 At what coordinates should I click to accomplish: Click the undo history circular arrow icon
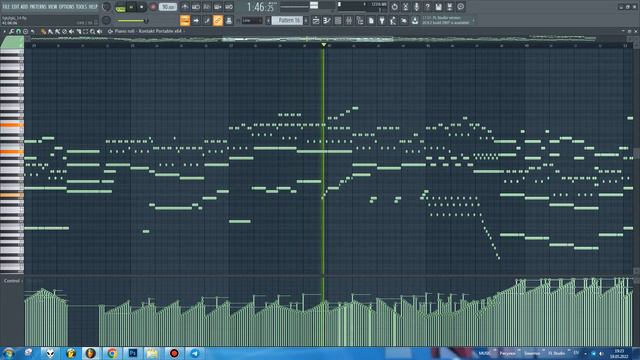tap(394, 7)
